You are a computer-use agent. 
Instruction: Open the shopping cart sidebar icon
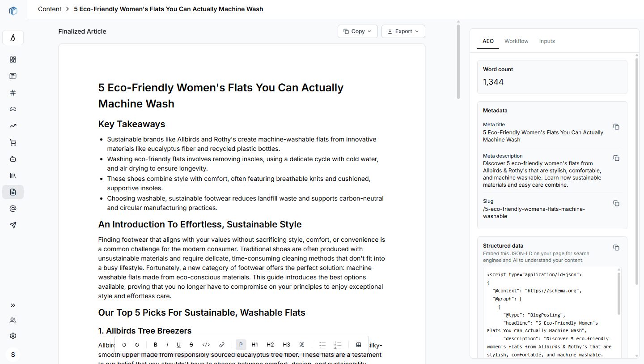coord(13,142)
